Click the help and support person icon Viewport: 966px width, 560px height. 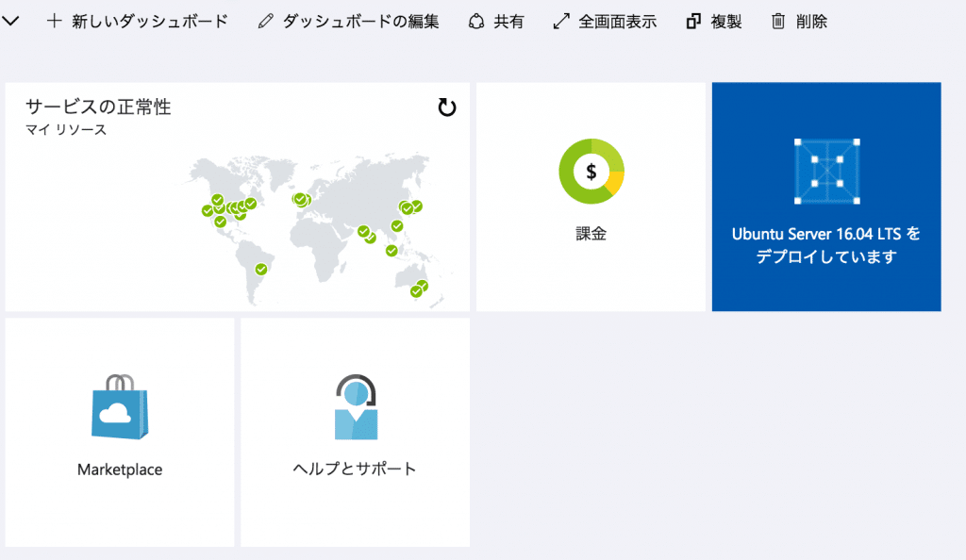(356, 406)
